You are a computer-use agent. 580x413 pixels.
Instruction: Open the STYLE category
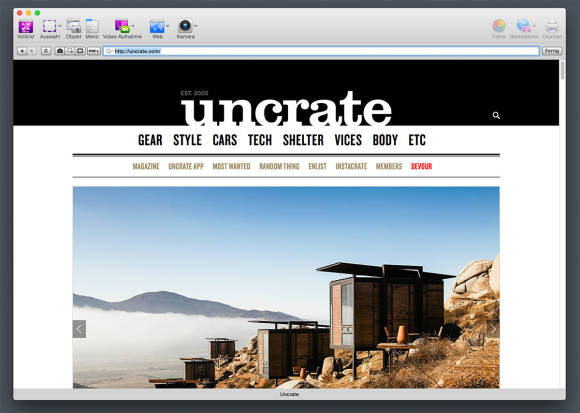point(188,140)
